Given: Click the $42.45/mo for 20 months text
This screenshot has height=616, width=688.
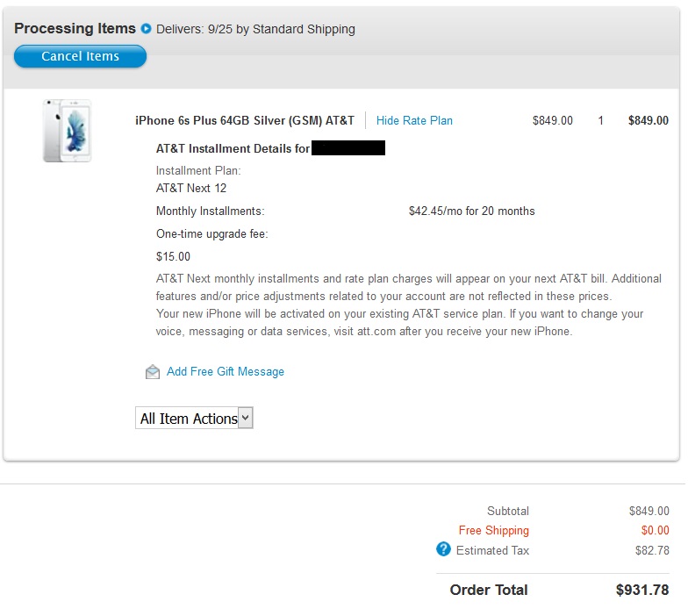Looking at the screenshot, I should click(471, 211).
